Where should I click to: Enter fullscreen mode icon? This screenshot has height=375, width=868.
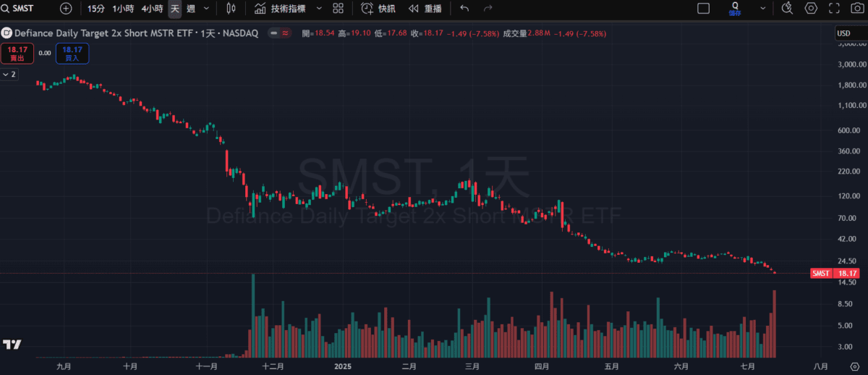(x=835, y=9)
